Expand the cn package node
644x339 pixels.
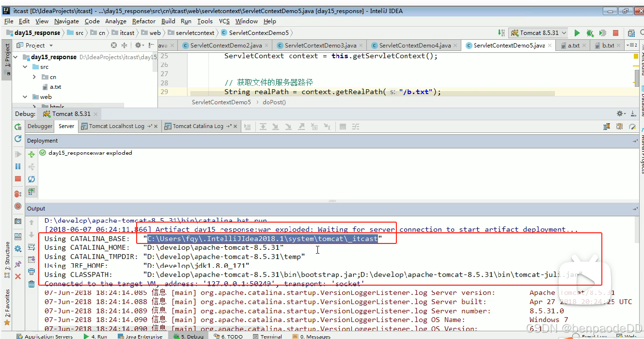point(34,77)
